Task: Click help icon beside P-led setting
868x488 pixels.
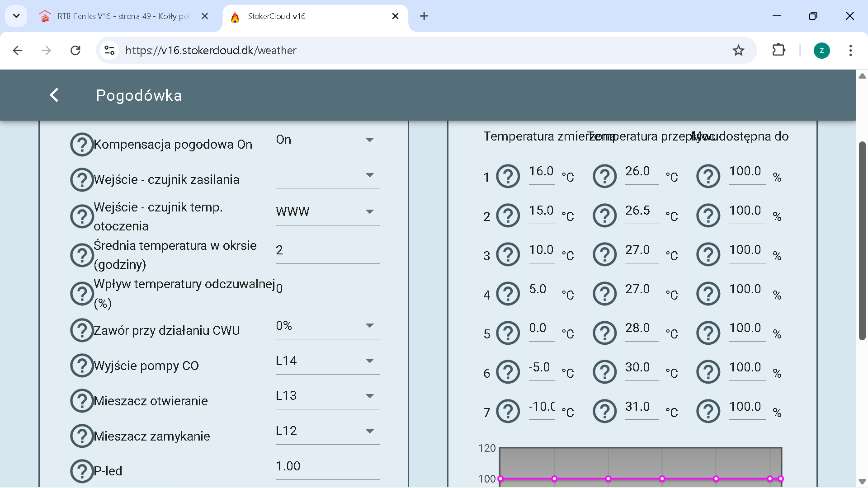Action: coord(82,471)
